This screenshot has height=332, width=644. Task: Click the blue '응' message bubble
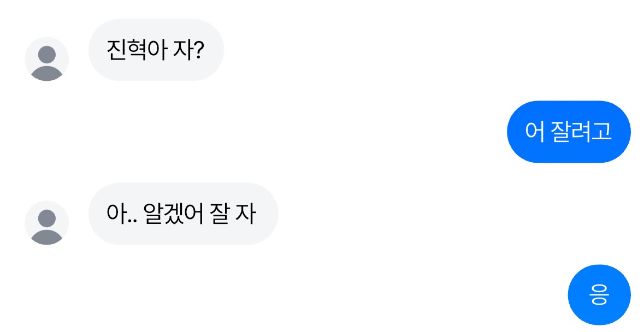(599, 295)
